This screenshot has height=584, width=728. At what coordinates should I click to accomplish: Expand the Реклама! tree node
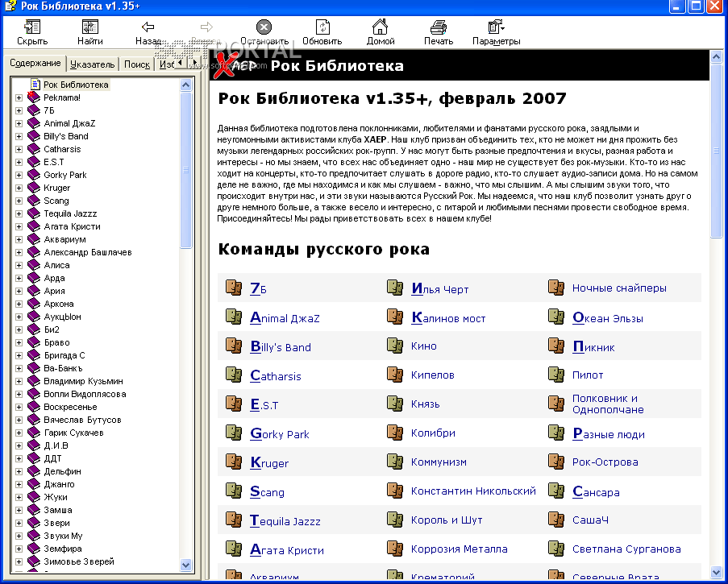pyautogui.click(x=19, y=98)
